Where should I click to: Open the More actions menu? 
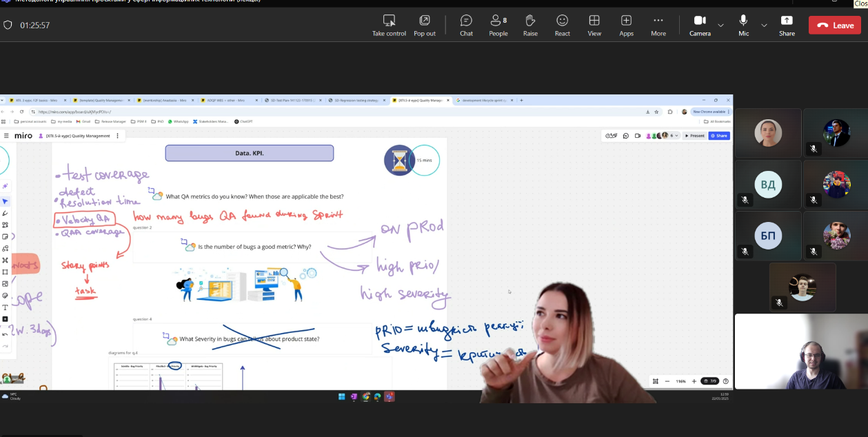tap(658, 25)
